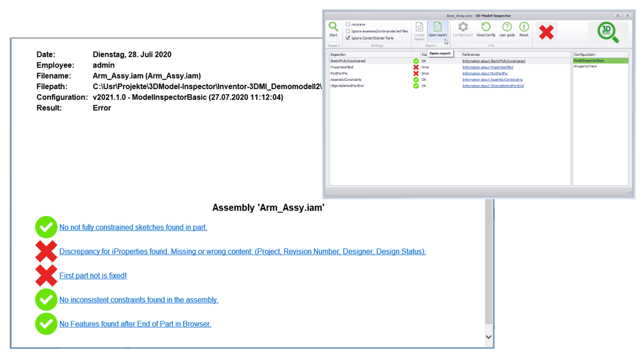Select iPropertyCheck configuration
Viewport: 644px width, 359px height.
point(601,66)
